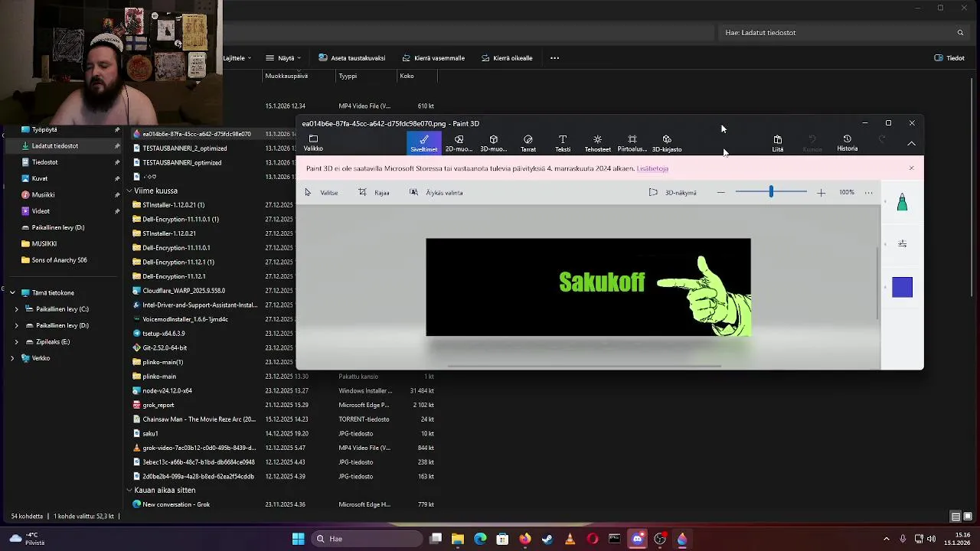The width and height of the screenshot is (980, 551).
Task: Open Ladatut tiedostot in the sidebar
Action: (64, 145)
